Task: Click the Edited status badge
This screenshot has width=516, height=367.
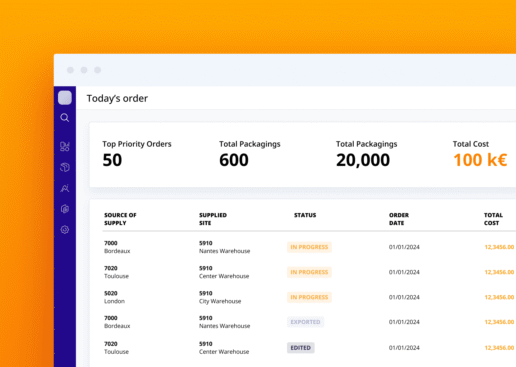Action: point(301,348)
